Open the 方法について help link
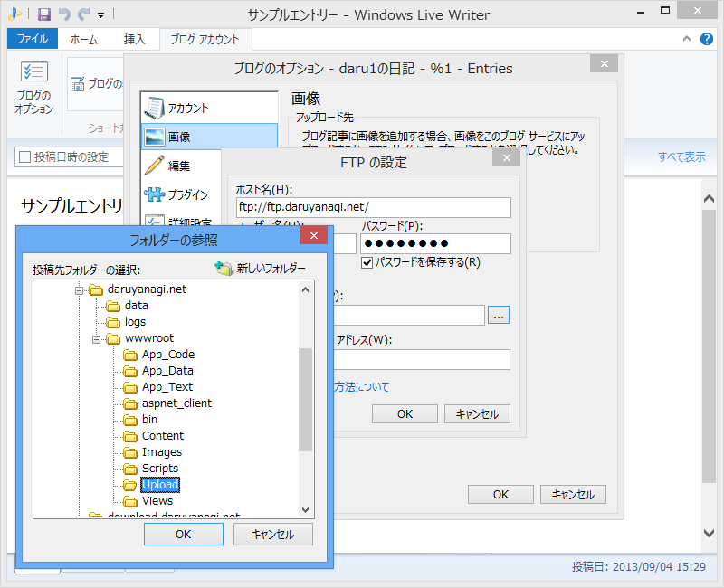Viewport: 724px width, 588px height. [x=361, y=387]
